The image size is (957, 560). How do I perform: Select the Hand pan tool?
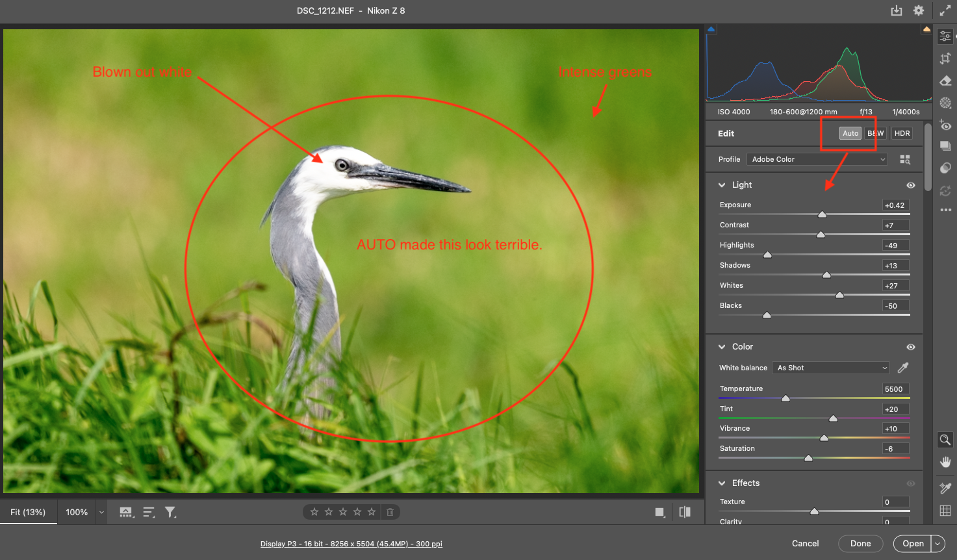pyautogui.click(x=945, y=462)
